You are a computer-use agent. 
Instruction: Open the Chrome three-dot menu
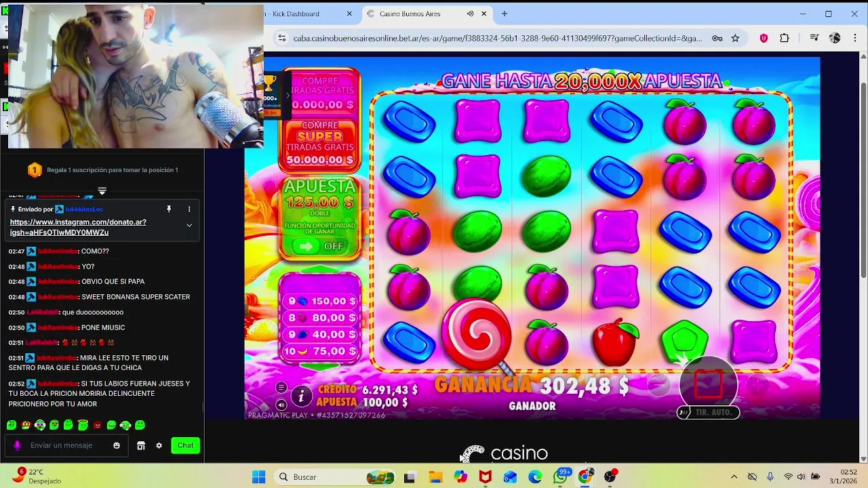point(855,39)
